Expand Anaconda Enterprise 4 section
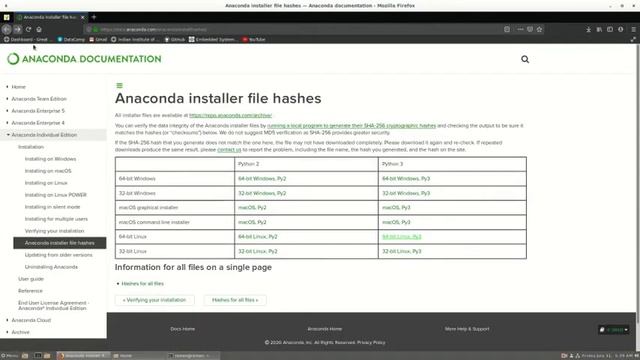 coord(38,123)
